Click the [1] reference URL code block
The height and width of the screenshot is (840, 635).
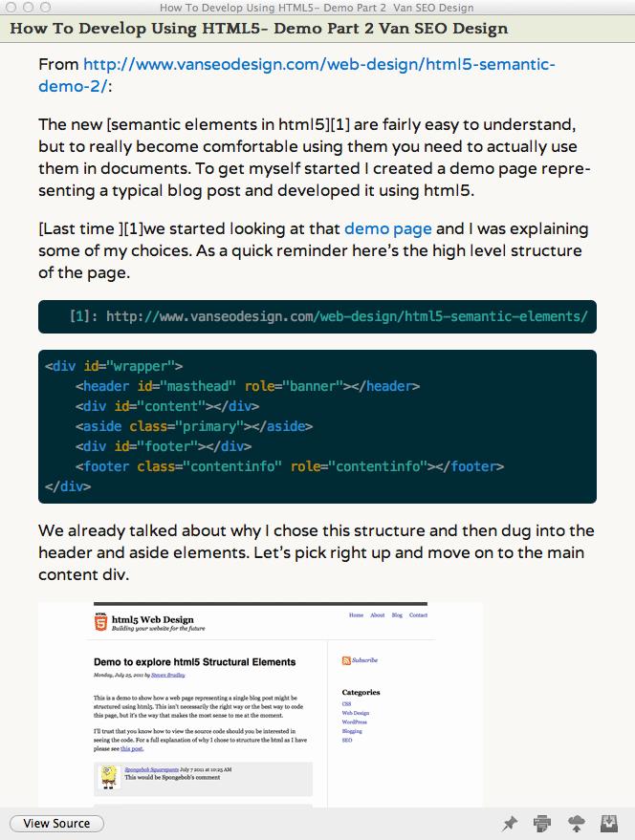pos(317,316)
